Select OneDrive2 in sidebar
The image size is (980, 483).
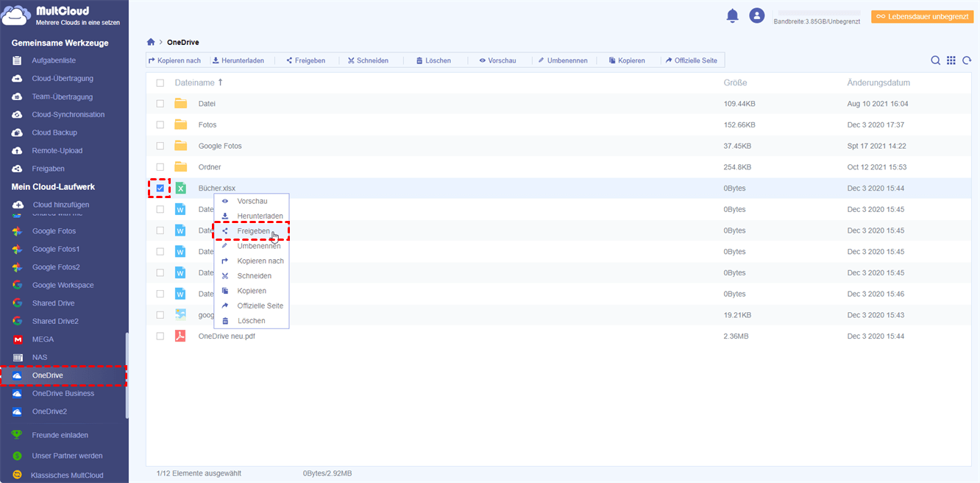49,412
